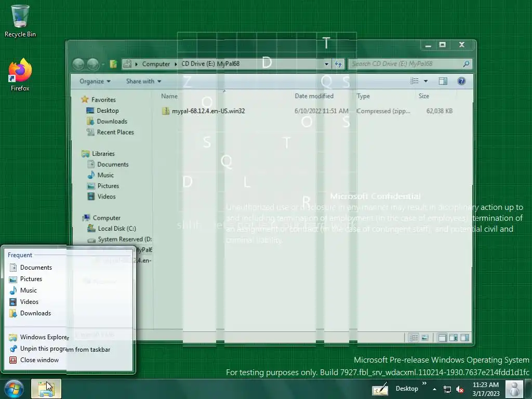Sort by the Type column header
Viewport: 532px width, 399px height.
click(x=363, y=96)
